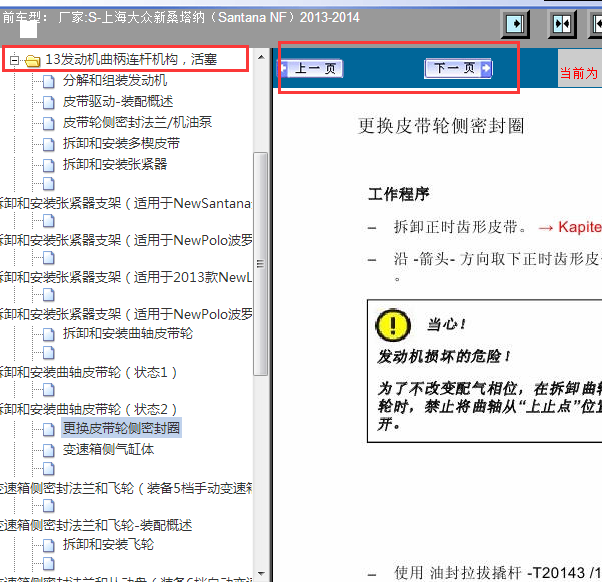The height and width of the screenshot is (582, 602).
Task: Open 变速箱侧密封法兰和飞轮（装备5档手动变速箱 entry
Action: (126, 488)
